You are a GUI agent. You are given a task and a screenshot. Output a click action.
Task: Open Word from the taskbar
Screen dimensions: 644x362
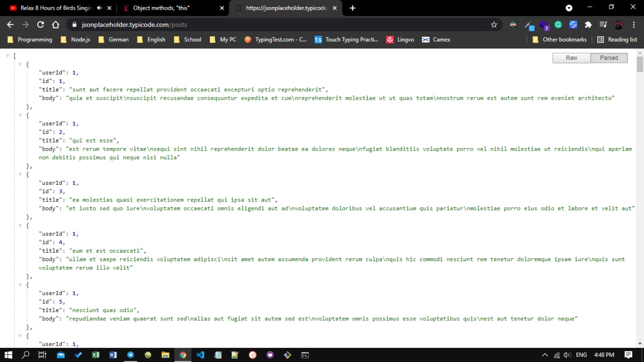113,355
